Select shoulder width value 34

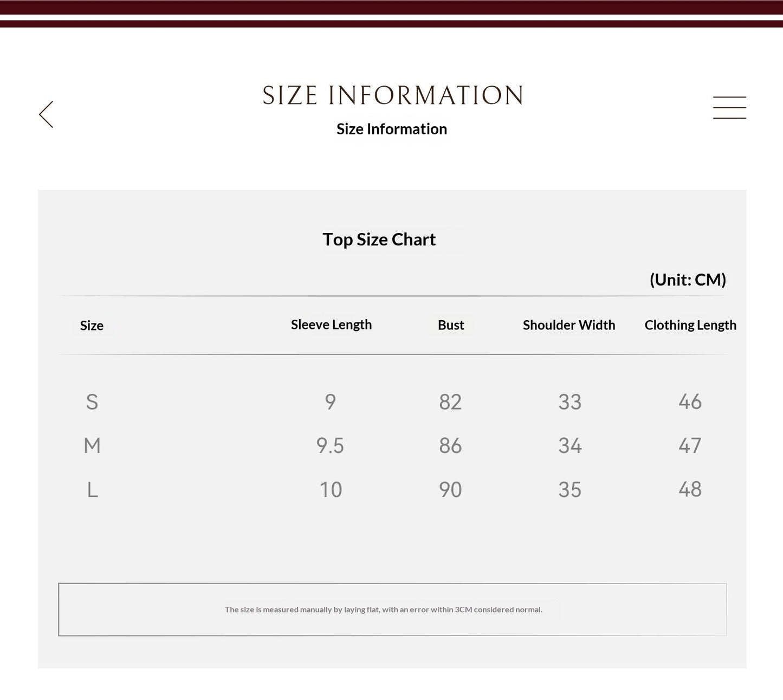click(x=570, y=446)
